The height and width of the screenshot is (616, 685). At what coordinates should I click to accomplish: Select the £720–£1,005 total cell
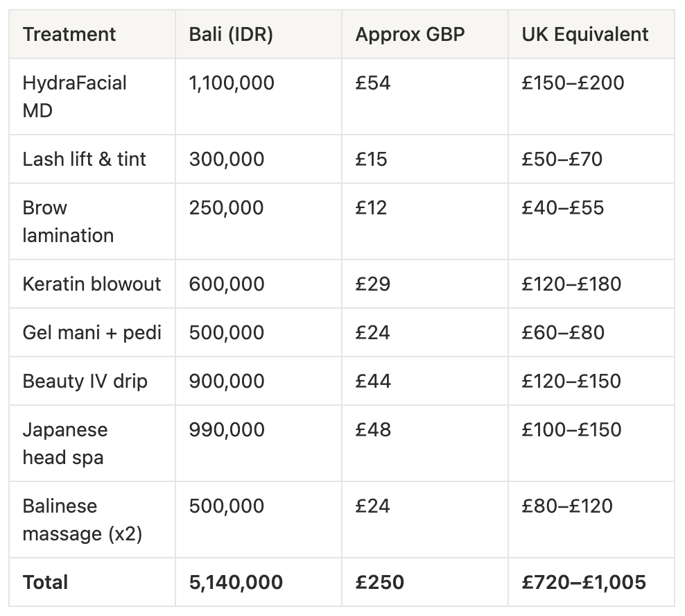click(x=591, y=582)
